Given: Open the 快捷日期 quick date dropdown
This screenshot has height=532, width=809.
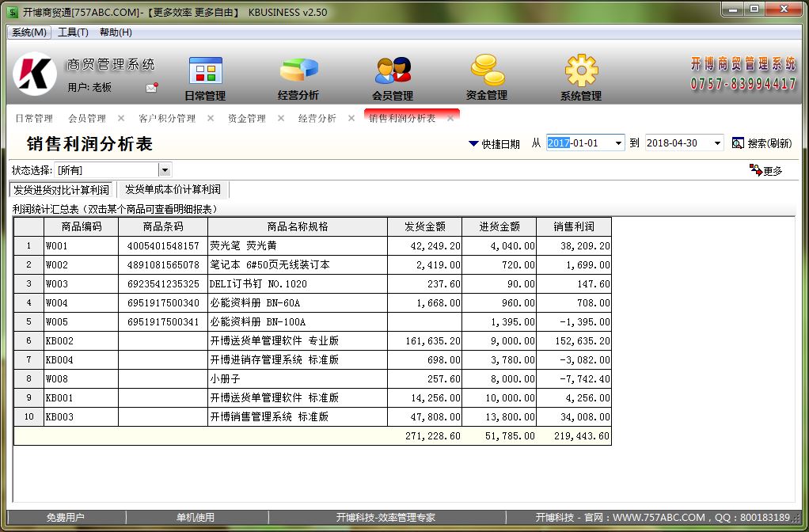Looking at the screenshot, I should 494,143.
